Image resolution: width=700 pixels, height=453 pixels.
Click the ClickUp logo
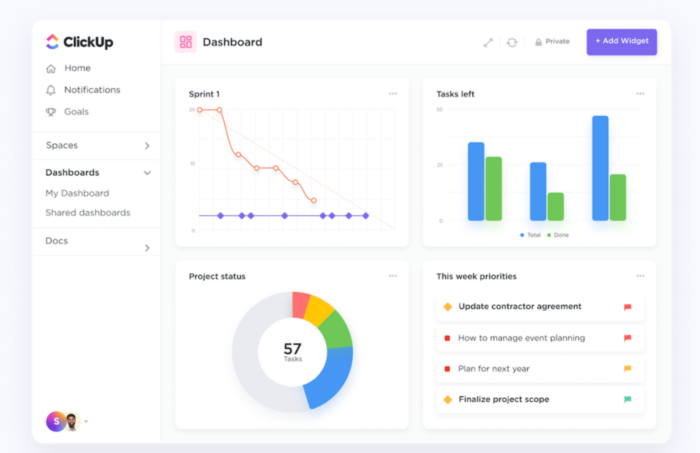(79, 42)
